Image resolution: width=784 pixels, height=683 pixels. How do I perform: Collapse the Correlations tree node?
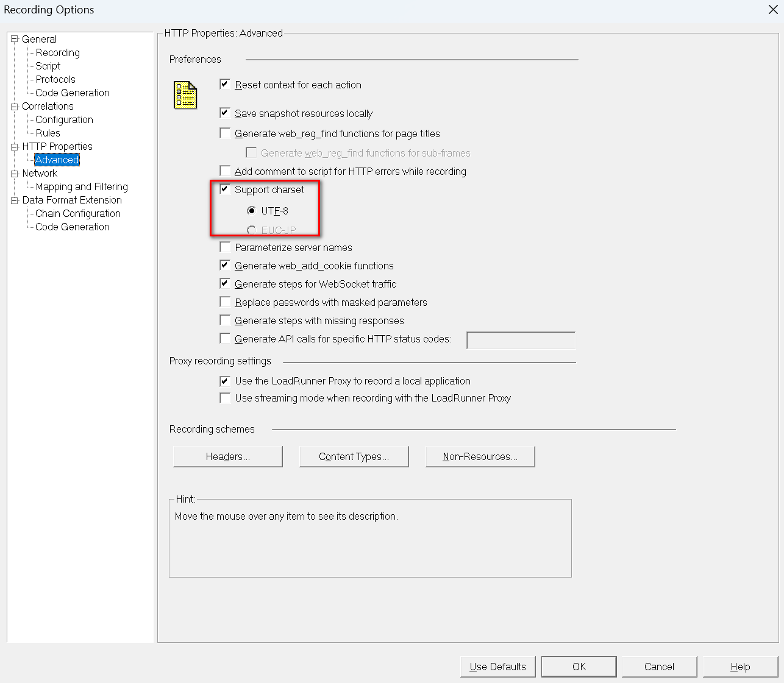[x=15, y=106]
